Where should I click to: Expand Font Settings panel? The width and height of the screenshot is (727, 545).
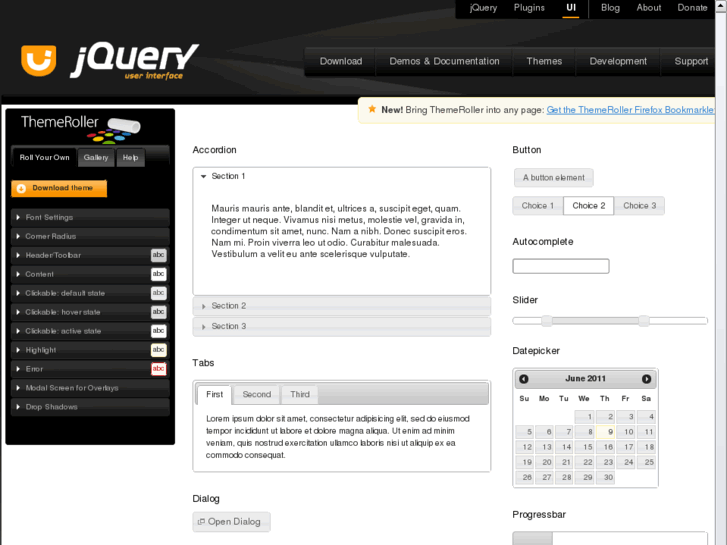coord(90,217)
